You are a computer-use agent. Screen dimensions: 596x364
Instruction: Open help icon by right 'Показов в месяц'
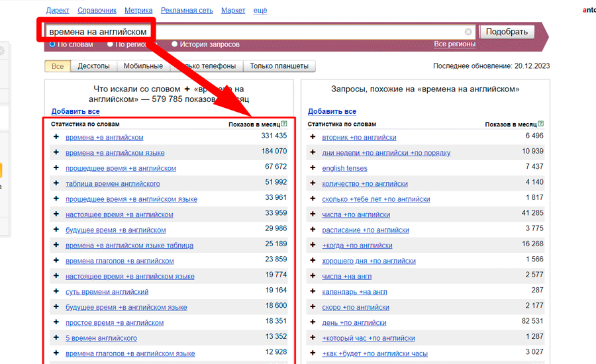point(541,124)
